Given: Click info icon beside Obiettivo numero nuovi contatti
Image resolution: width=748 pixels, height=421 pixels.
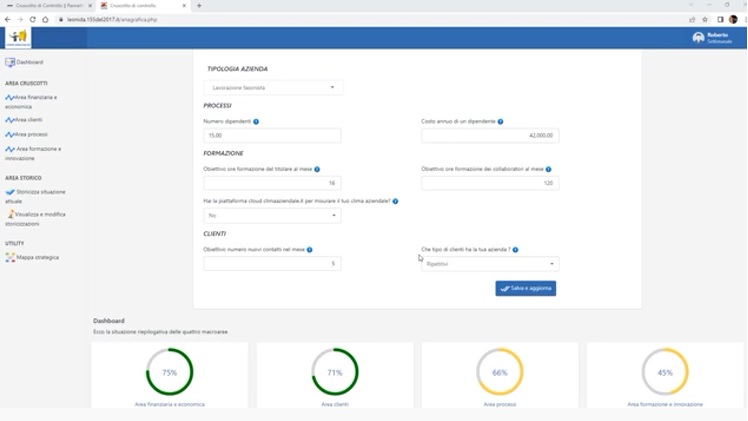Looking at the screenshot, I should (x=309, y=250).
